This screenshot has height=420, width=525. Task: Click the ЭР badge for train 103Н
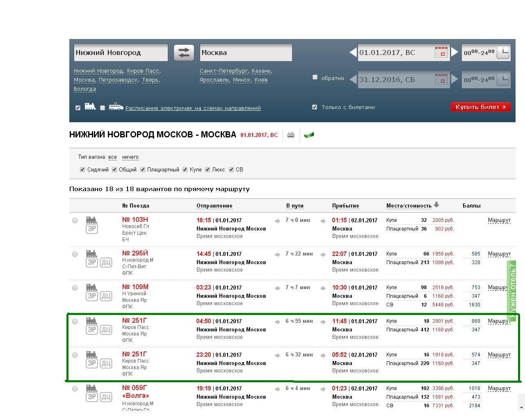pos(92,229)
